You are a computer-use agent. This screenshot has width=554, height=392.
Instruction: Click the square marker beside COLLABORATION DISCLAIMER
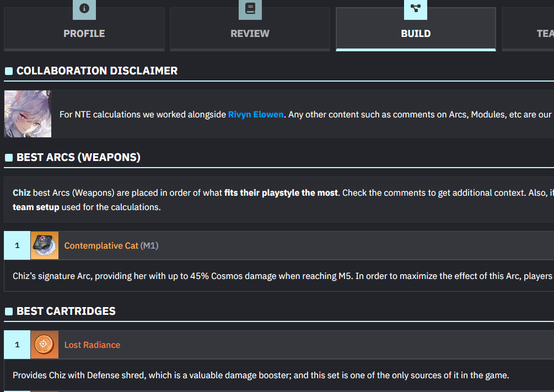[9, 71]
